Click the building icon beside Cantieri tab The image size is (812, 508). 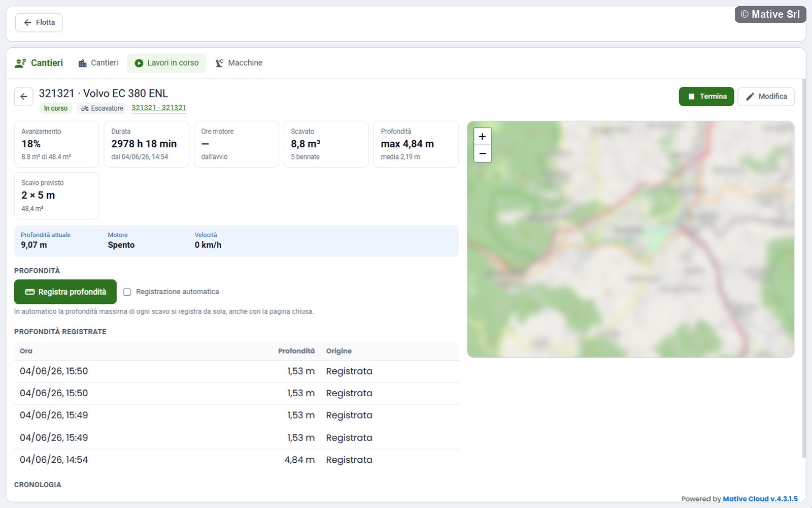click(83, 63)
